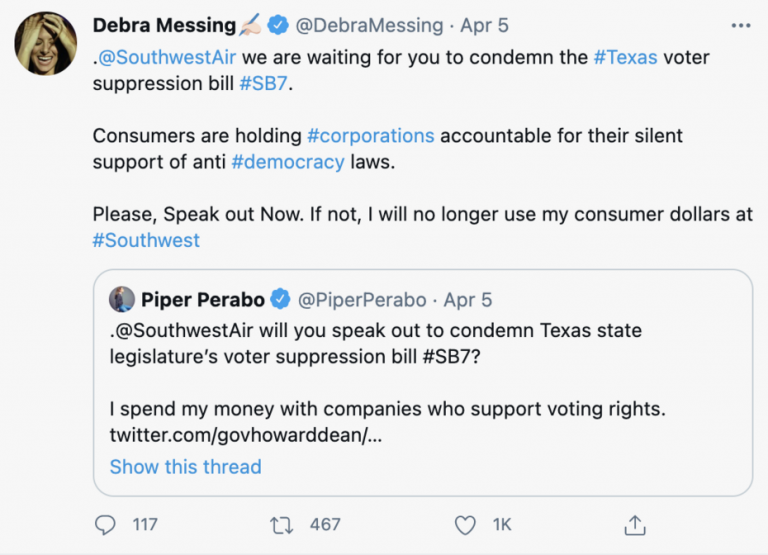Open the #Texas hashtag

(625, 56)
